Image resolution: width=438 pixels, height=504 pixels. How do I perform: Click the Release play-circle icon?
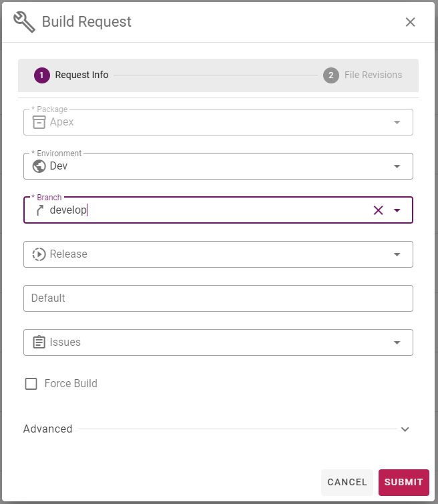click(x=39, y=254)
